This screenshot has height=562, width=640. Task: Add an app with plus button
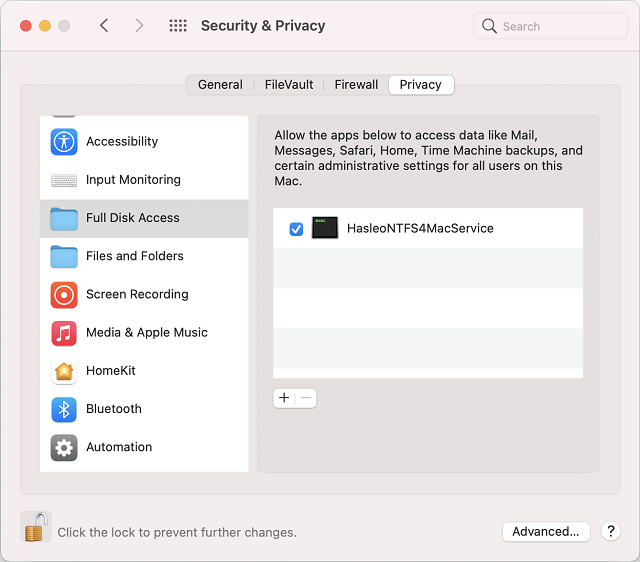click(284, 398)
